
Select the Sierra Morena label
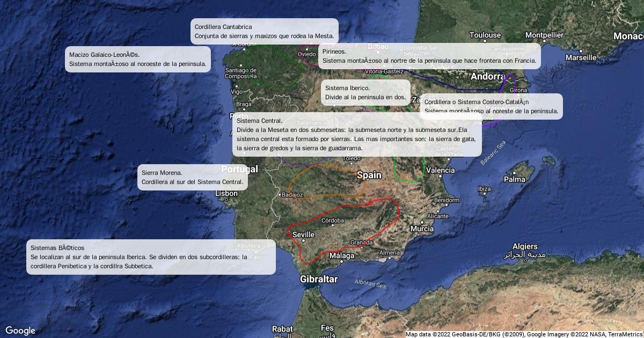193,177
